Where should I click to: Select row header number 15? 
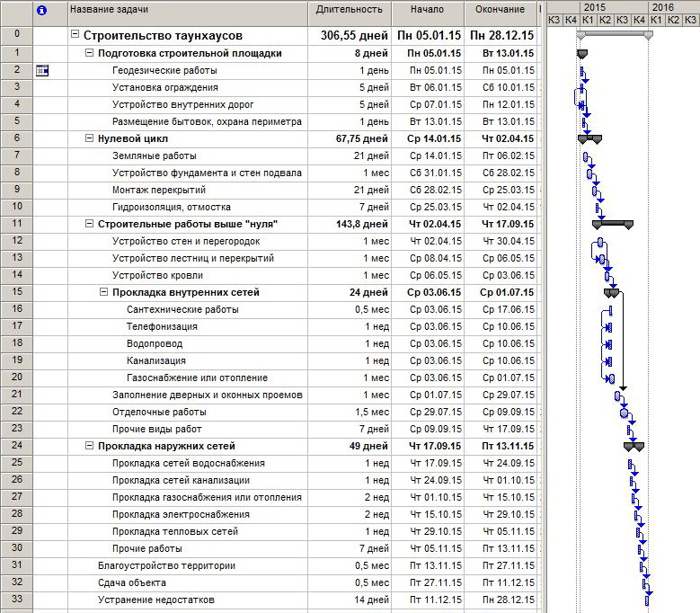coord(16,292)
